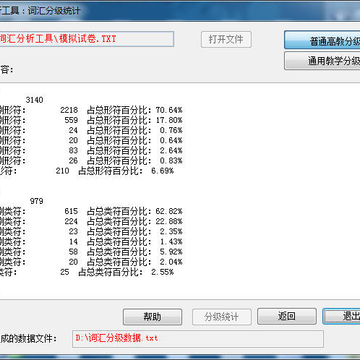
Task: Select the count 559
Action: click(71, 120)
